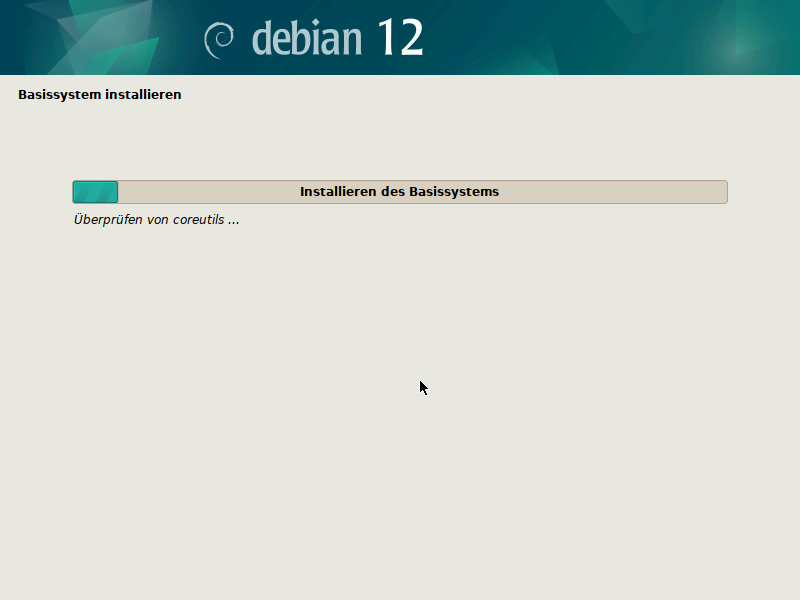The width and height of the screenshot is (800, 600).
Task: Click the right edge of the progress bar
Action: pyautogui.click(x=724, y=191)
